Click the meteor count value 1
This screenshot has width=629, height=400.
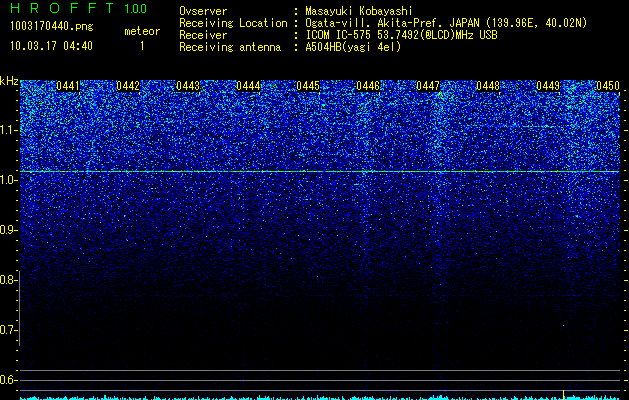142,46
